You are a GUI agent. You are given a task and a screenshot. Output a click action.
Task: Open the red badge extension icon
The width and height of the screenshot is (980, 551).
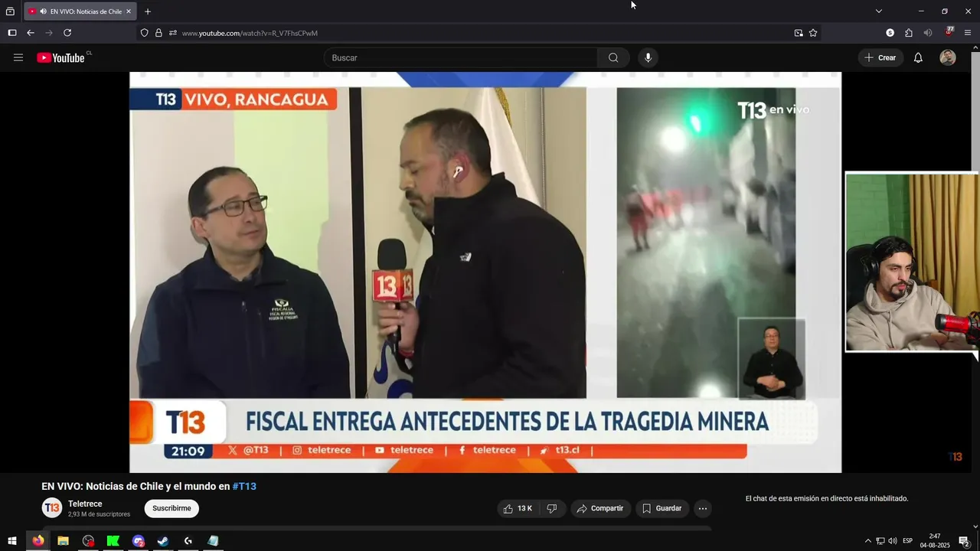pyautogui.click(x=949, y=32)
